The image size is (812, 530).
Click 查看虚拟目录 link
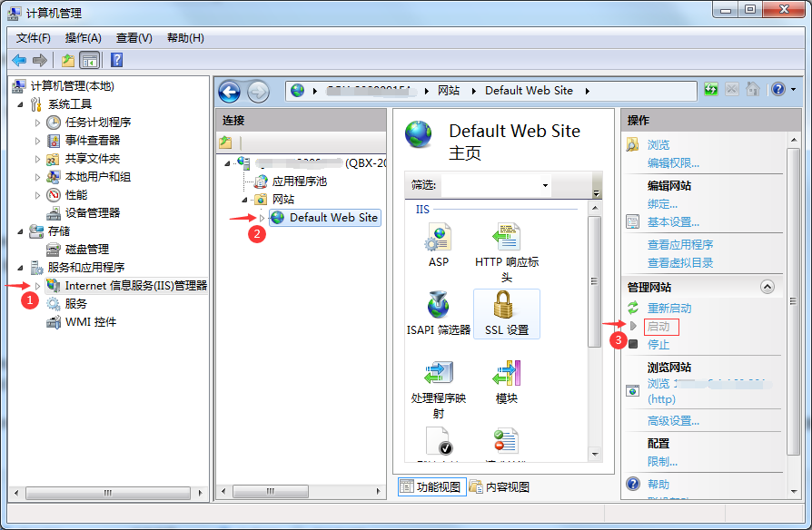[x=680, y=263]
